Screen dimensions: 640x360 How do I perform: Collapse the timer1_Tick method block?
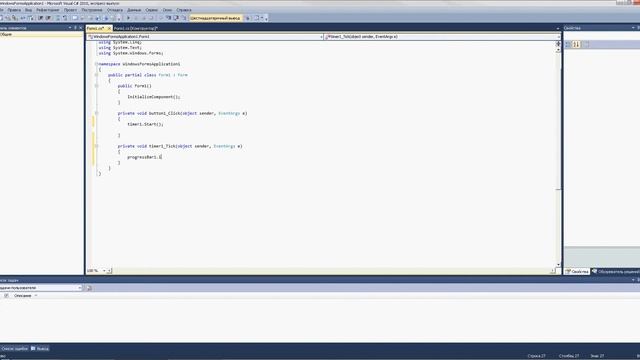[97, 146]
